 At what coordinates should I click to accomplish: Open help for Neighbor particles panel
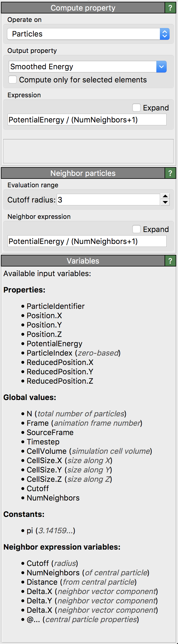click(x=170, y=173)
